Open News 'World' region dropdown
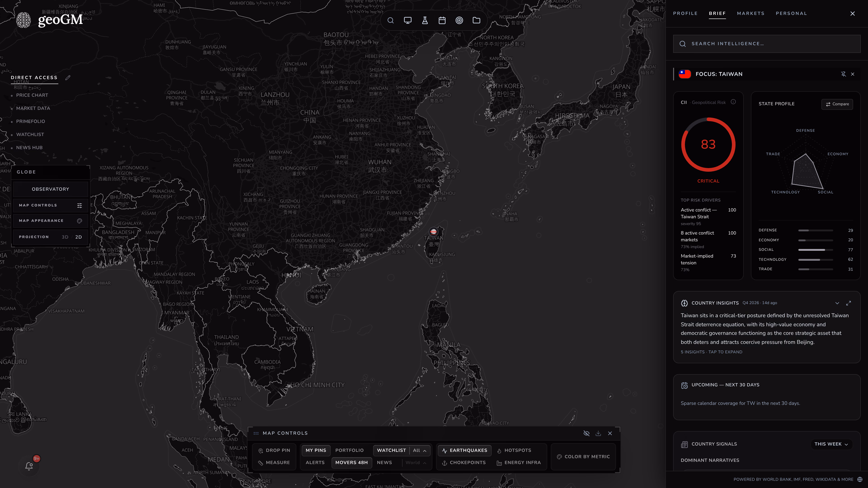Image resolution: width=868 pixels, height=488 pixels. pos(416,463)
